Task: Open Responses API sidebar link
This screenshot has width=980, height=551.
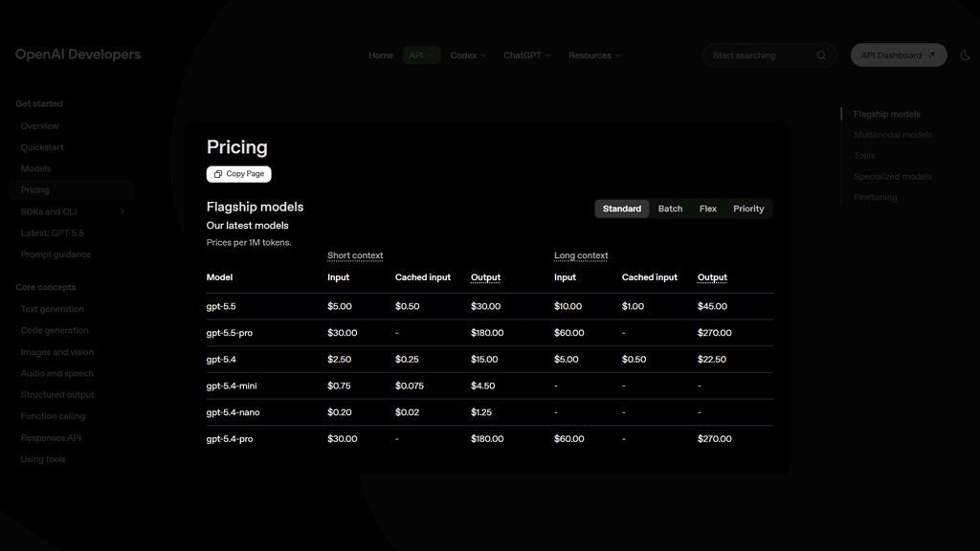Action: pyautogui.click(x=51, y=438)
